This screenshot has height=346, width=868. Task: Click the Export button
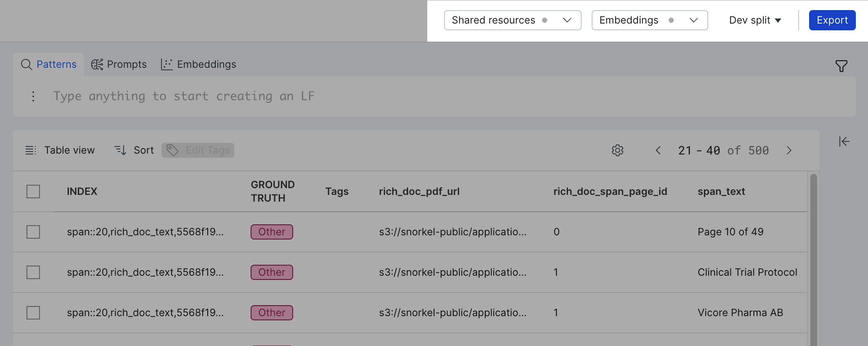click(x=832, y=20)
